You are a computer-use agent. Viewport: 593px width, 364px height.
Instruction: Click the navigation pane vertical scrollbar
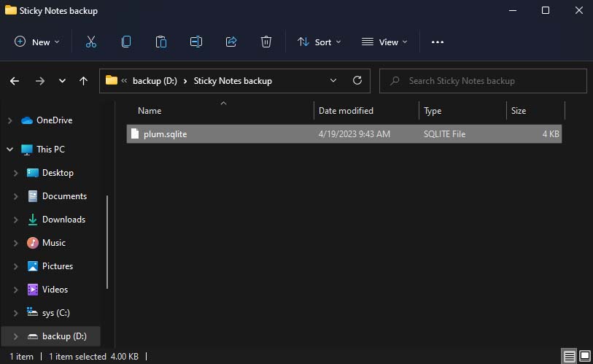point(108,241)
